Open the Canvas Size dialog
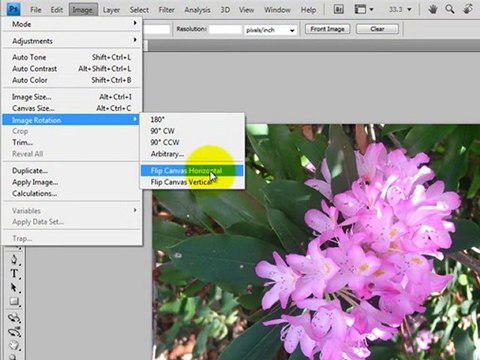The image size is (480, 360). click(72, 108)
